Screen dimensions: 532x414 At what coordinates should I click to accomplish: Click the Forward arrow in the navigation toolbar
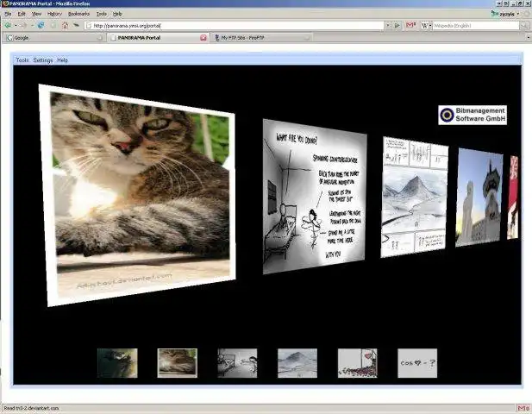[24, 26]
